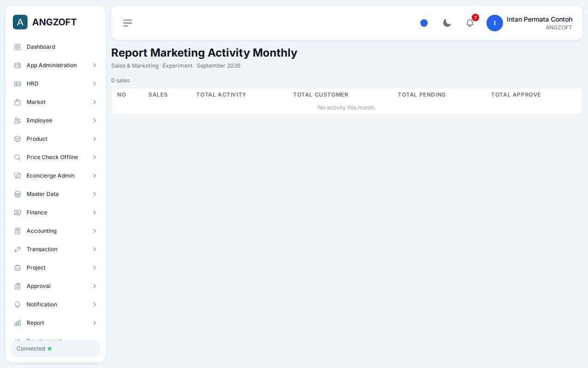Click the TOTAL CUSTOMER column header
Viewport: 588px width, 368px height.
(x=321, y=95)
